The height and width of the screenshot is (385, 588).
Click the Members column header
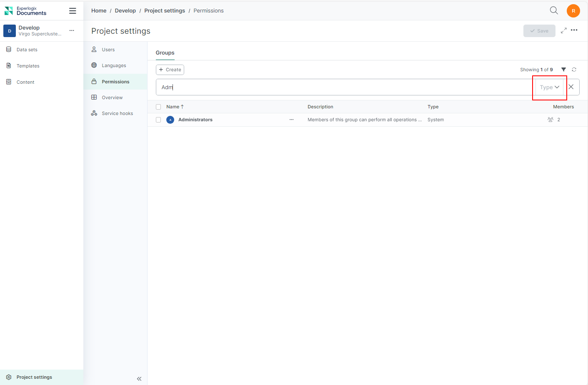click(x=563, y=107)
